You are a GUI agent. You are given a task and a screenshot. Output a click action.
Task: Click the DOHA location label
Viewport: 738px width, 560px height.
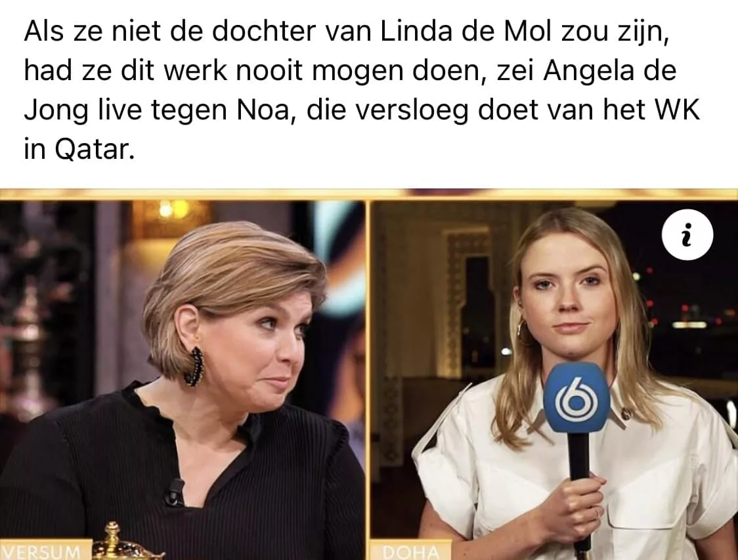[411, 551]
